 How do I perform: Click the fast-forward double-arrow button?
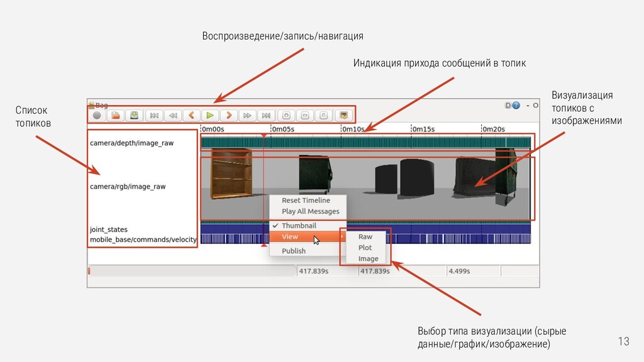coord(247,116)
